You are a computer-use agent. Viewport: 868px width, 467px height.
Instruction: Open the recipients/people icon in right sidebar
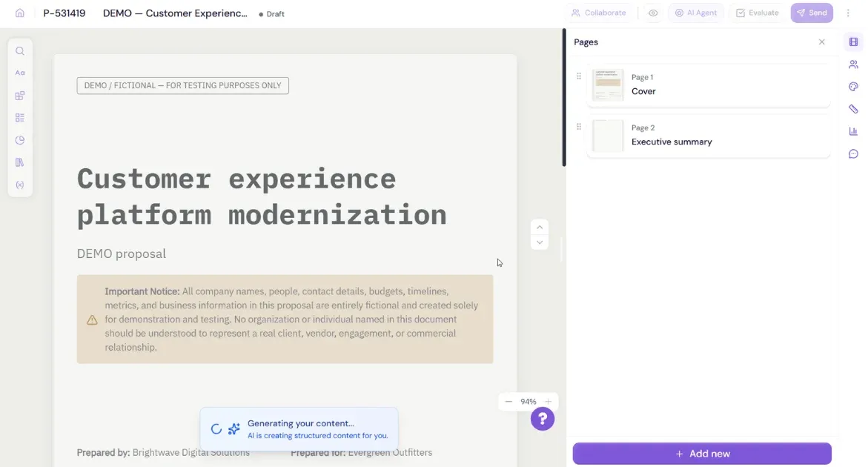point(853,64)
